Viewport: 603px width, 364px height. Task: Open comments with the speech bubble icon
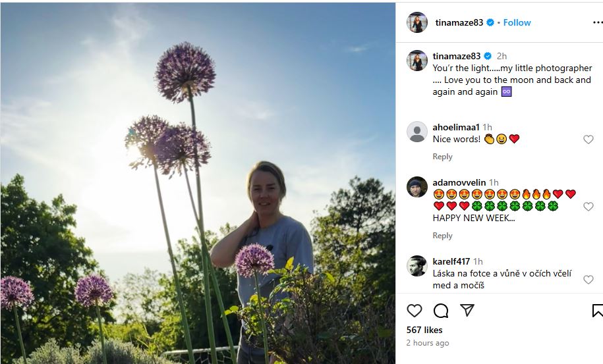tap(441, 311)
